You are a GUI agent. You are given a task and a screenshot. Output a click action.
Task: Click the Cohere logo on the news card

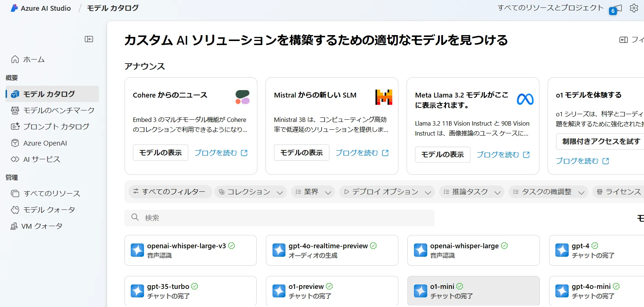click(x=243, y=97)
